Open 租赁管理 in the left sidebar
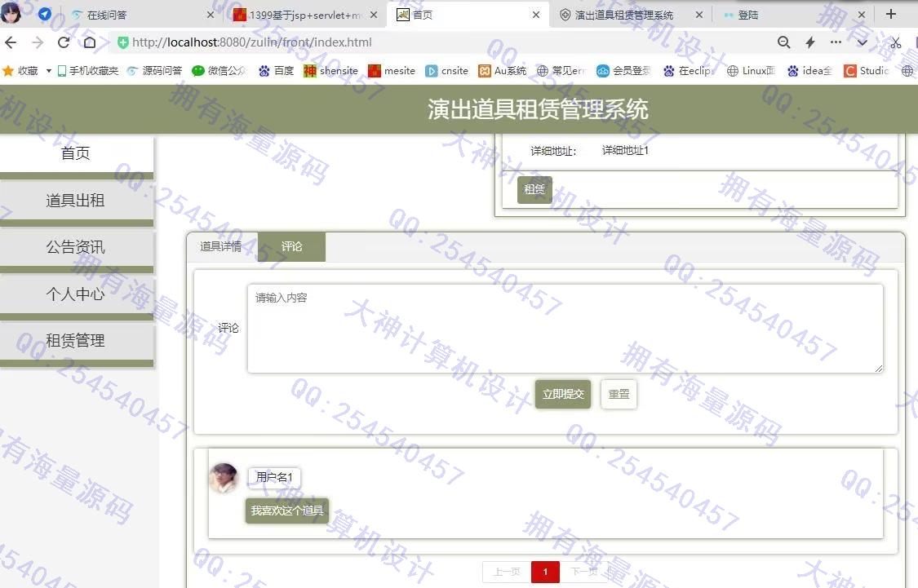Image resolution: width=918 pixels, height=588 pixels. 76,341
